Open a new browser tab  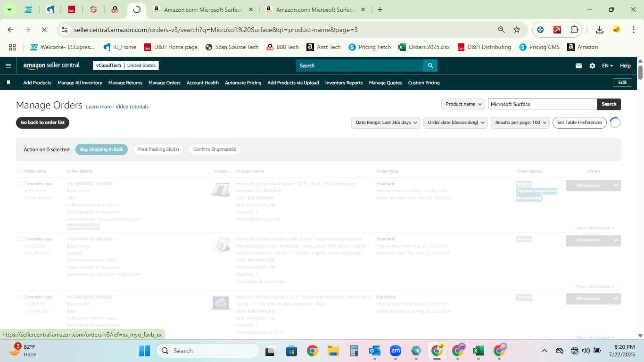[380, 9]
